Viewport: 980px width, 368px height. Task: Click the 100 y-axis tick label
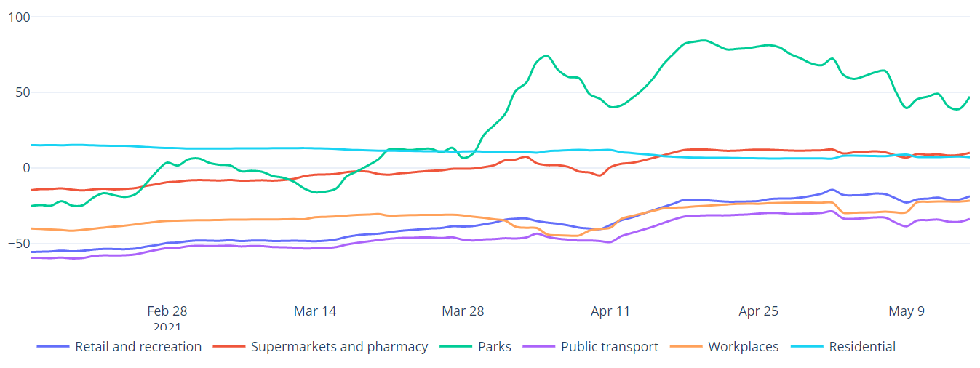pyautogui.click(x=18, y=17)
